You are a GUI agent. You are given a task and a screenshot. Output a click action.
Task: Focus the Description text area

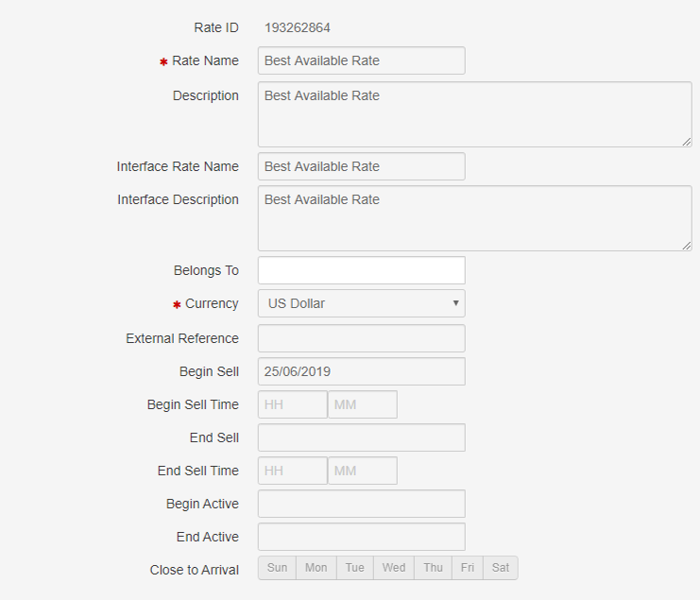pos(475,114)
